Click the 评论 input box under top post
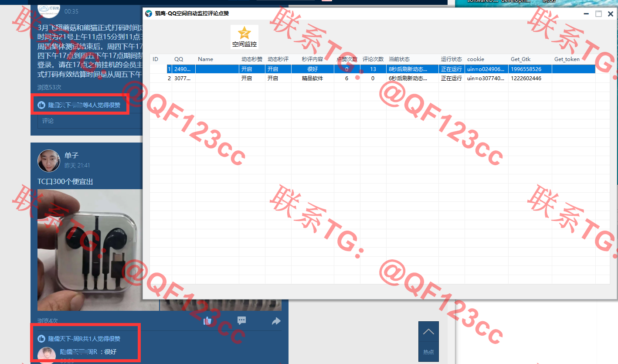This screenshot has height=364, width=618. [90, 121]
